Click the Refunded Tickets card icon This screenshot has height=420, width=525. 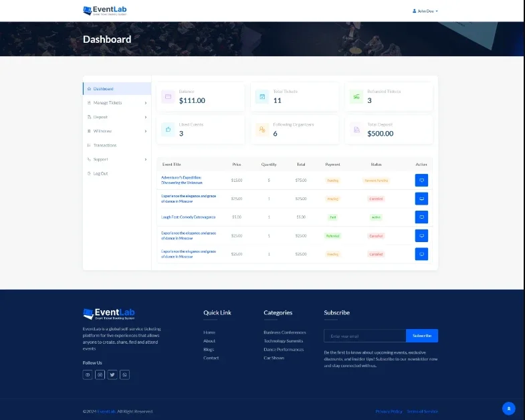(356, 96)
